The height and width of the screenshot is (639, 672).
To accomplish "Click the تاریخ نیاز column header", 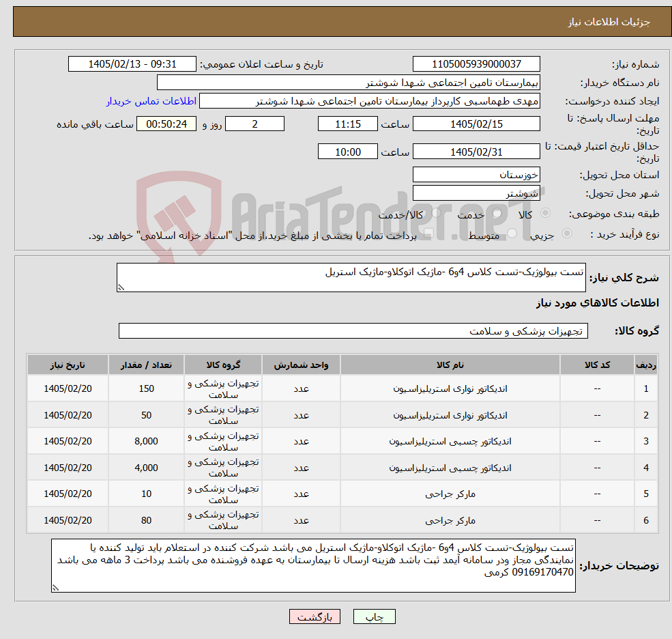I will [x=68, y=365].
